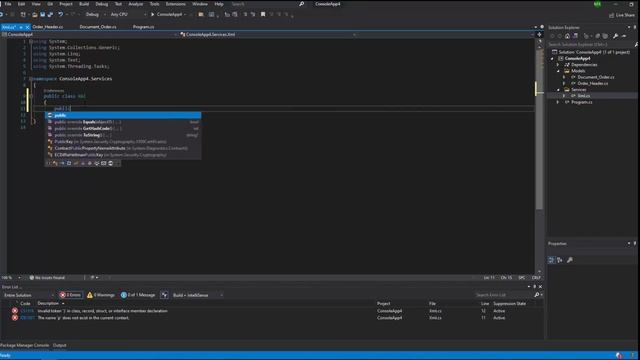Choose 'public override Equals' suggestion
This screenshot has width=640, height=360.
click(123, 122)
